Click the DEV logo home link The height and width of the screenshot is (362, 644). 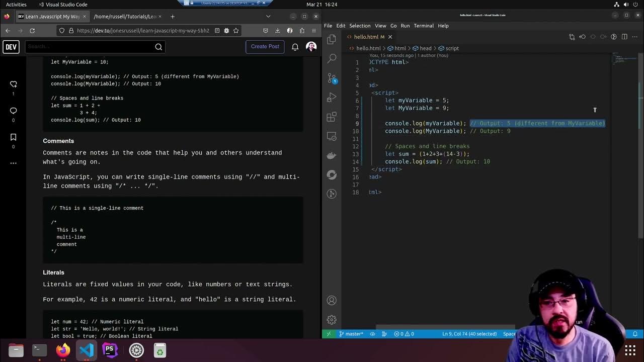click(11, 47)
